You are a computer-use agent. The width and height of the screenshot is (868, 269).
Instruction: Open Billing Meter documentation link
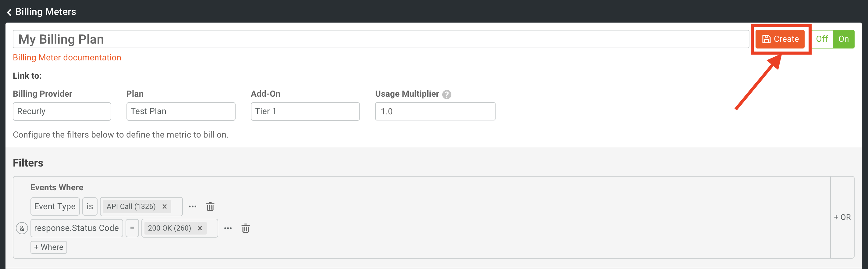(x=67, y=58)
